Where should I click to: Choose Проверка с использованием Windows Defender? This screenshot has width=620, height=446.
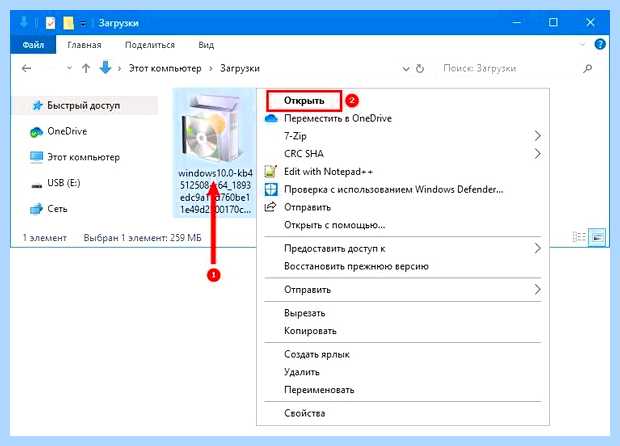(x=403, y=189)
